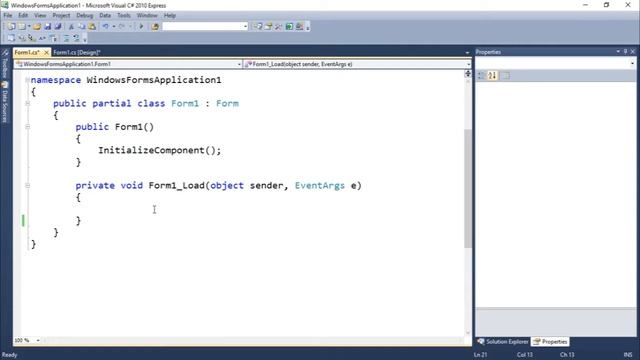This screenshot has height=360, width=640.
Task: Uncomment the selected lines icon
Action: click(x=76, y=38)
